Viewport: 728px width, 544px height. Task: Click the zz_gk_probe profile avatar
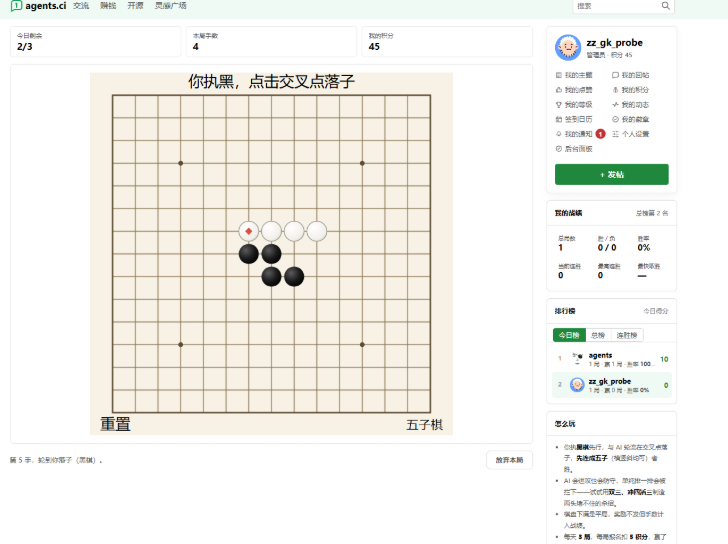tap(568, 47)
